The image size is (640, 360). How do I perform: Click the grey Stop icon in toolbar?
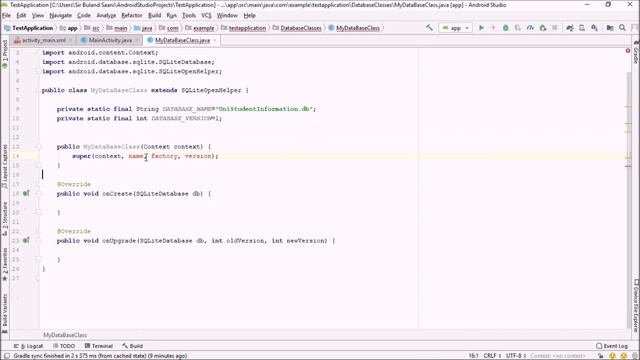(555, 28)
